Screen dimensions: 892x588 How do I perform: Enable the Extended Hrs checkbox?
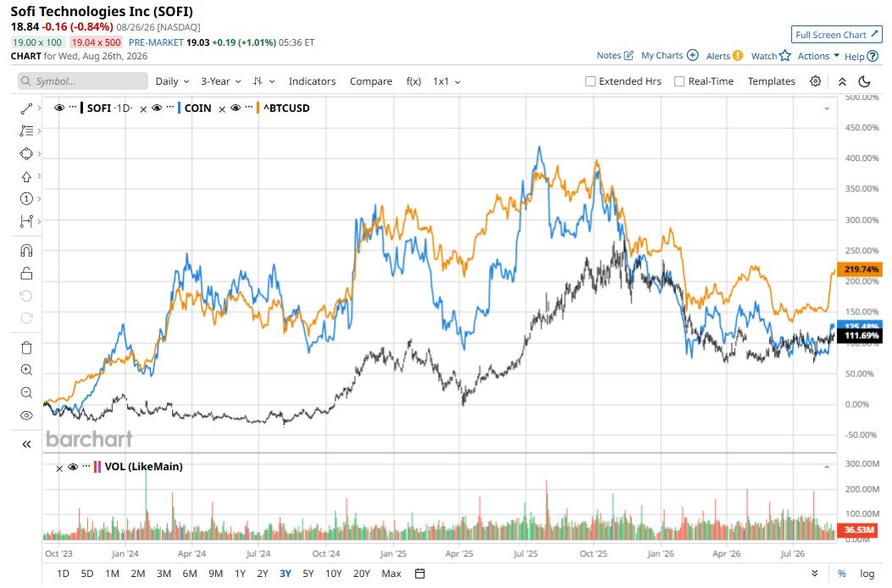click(590, 81)
